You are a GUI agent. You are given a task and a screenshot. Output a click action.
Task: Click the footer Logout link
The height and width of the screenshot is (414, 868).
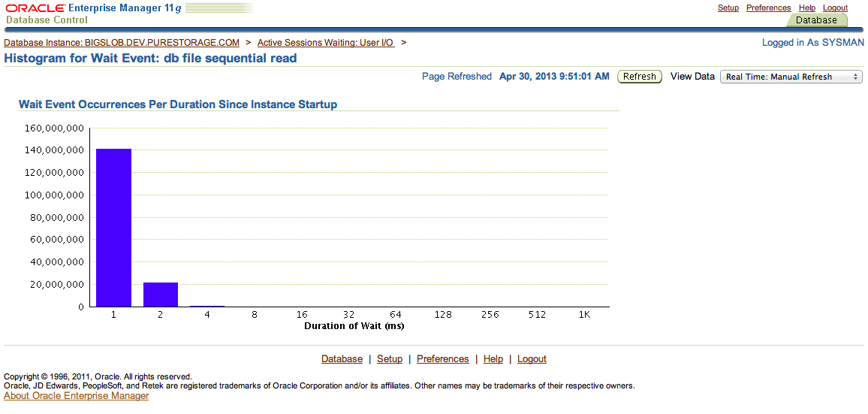coord(532,359)
